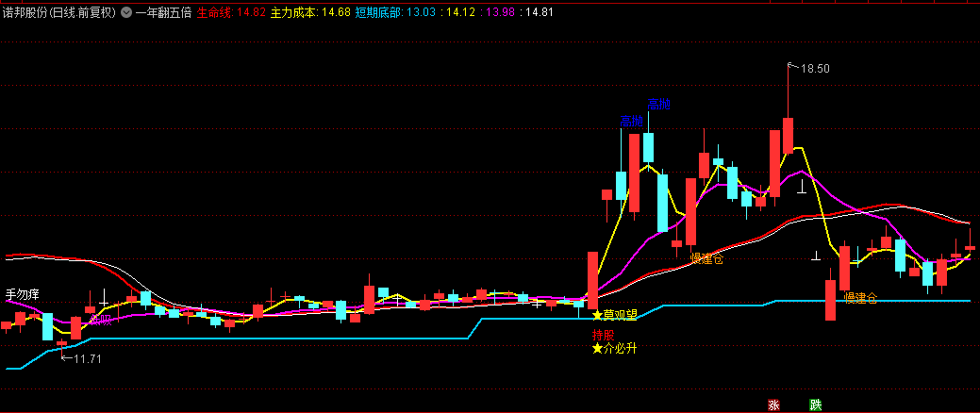Click the ★莫观望 signal label
The width and height of the screenshot is (980, 413).
(614, 315)
